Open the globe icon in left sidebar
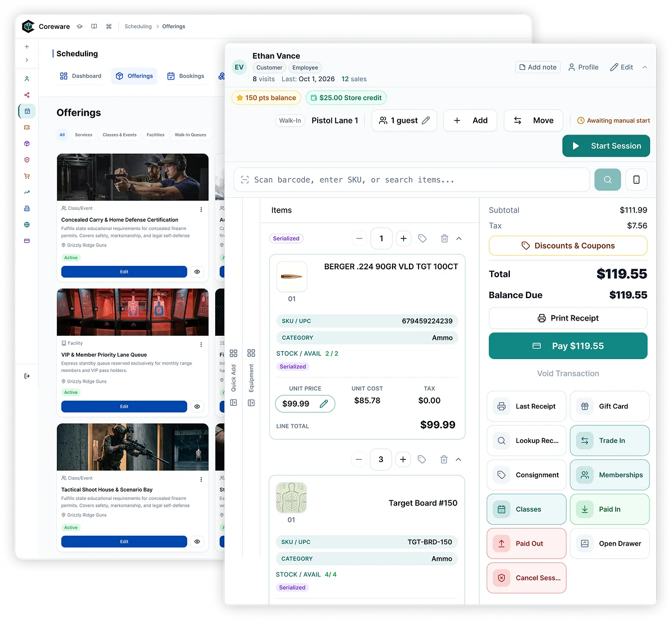This screenshot has width=672, height=621. coord(27,225)
